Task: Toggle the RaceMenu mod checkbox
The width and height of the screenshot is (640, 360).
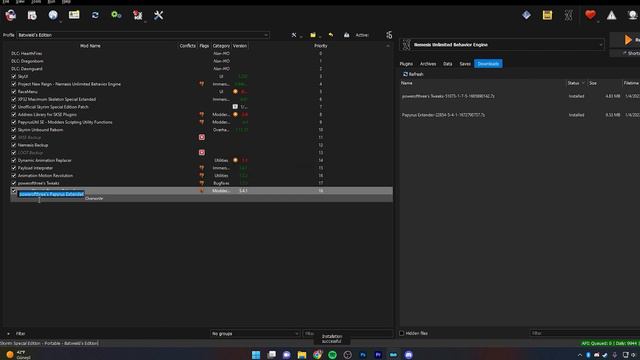Action: (14, 92)
